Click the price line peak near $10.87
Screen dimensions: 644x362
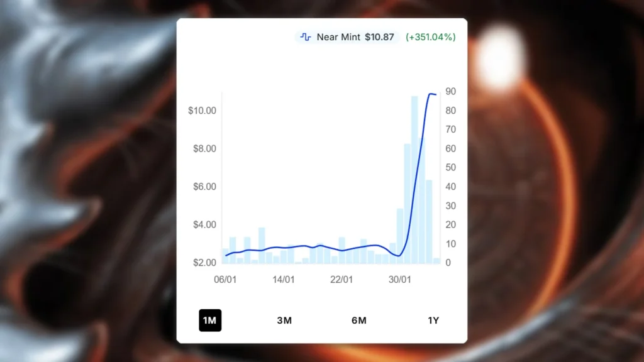(x=434, y=93)
